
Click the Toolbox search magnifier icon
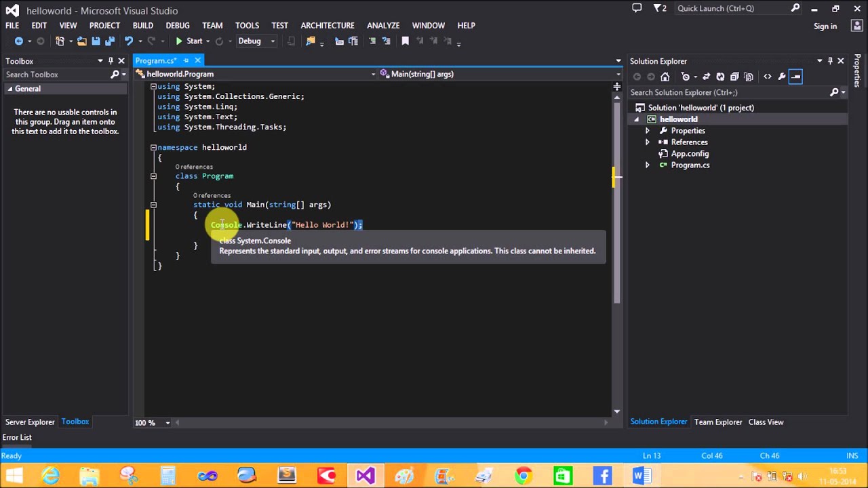(x=115, y=75)
